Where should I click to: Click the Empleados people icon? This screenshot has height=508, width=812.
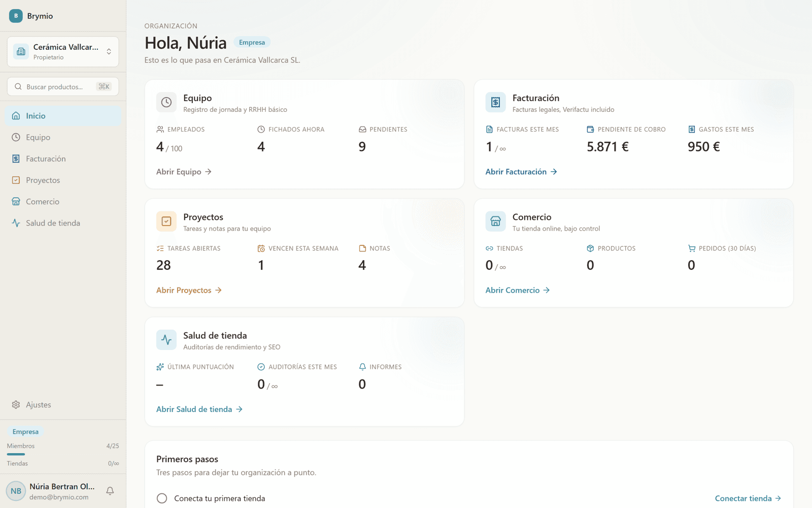click(160, 130)
